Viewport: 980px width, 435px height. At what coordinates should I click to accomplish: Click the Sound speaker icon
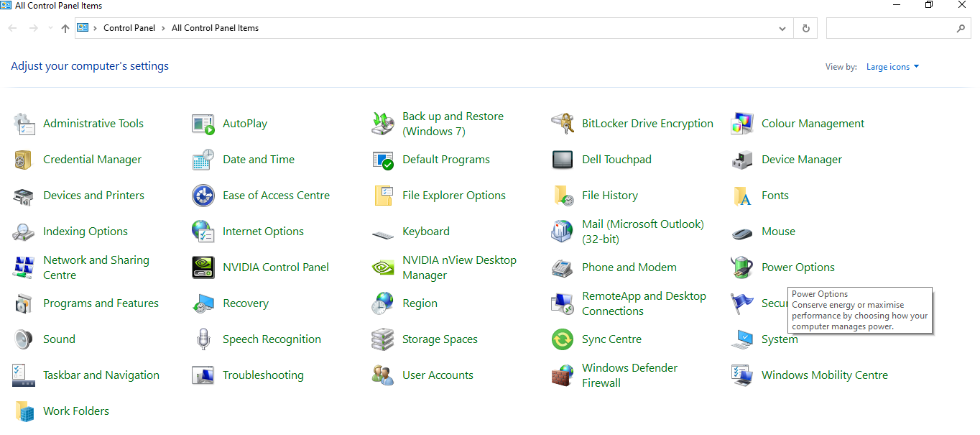point(24,339)
